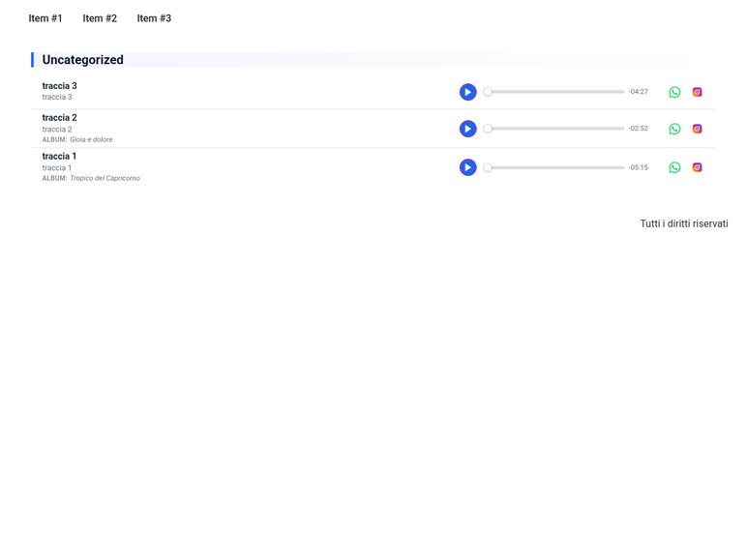The image size is (747, 560).
Task: Play the traccia 1 audio track
Action: tap(467, 167)
